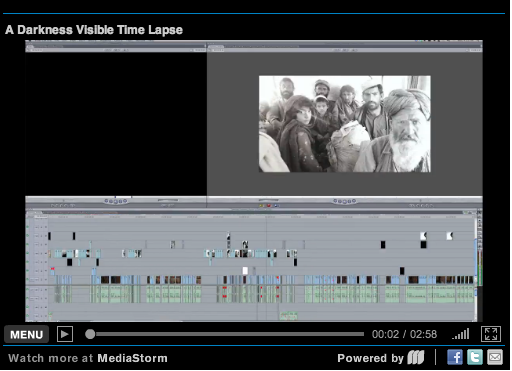Screen dimensions: 512x371
Task: Click the seek bar track midpoint
Action: tap(227, 334)
